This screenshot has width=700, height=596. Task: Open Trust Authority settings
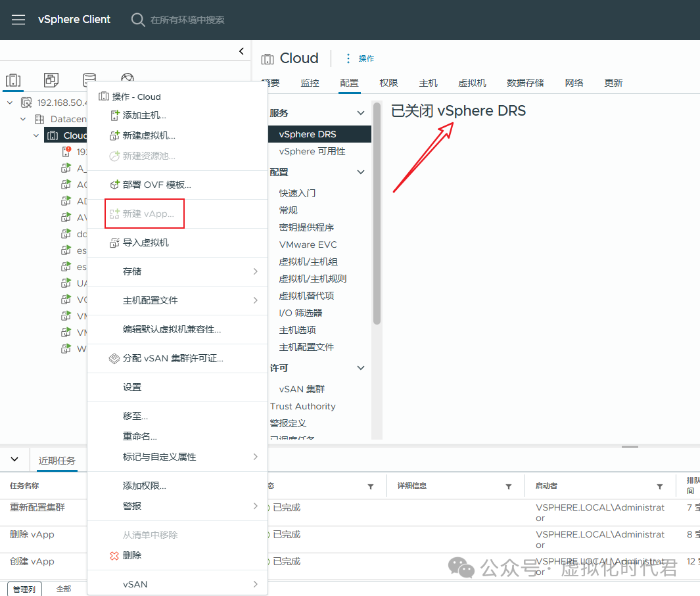pyautogui.click(x=303, y=406)
